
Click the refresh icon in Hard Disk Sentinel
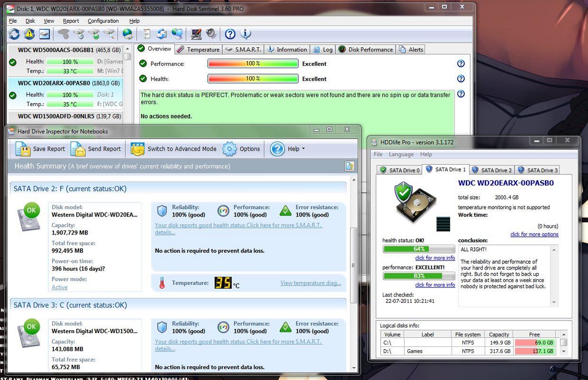tap(14, 34)
